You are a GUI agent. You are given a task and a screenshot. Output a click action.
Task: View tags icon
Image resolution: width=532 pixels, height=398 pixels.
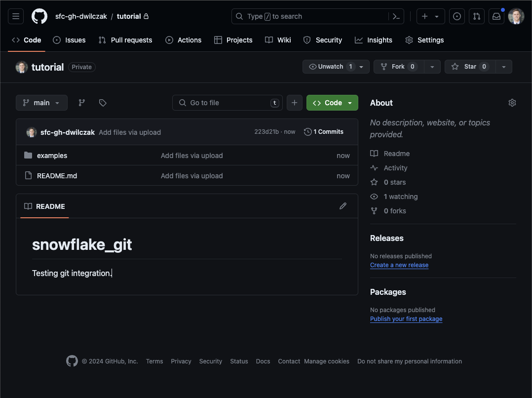point(103,103)
